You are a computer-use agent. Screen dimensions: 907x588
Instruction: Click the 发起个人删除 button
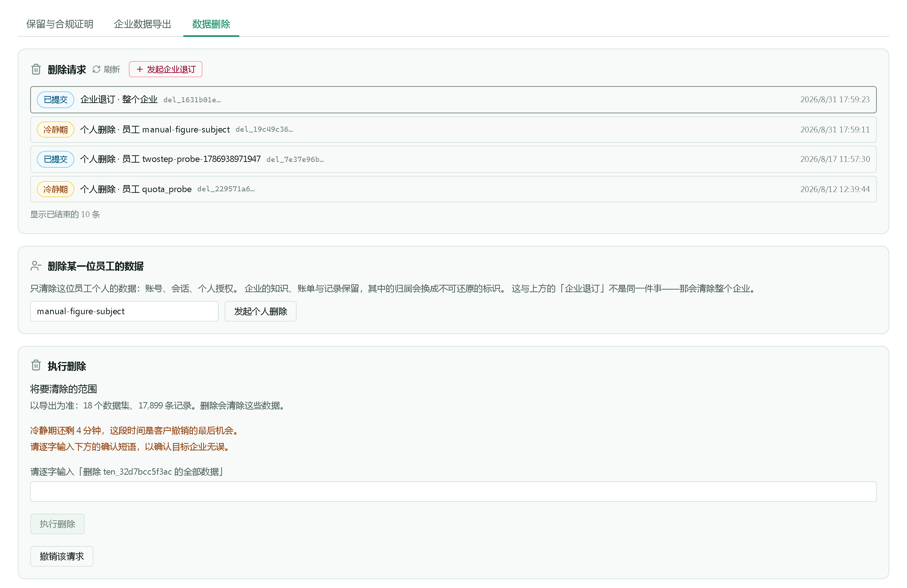[261, 312]
